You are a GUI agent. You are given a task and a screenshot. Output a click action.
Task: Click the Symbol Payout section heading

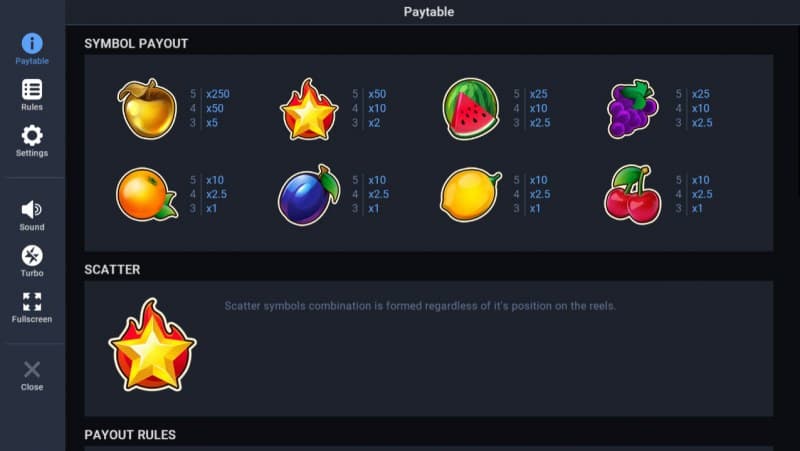(x=136, y=44)
